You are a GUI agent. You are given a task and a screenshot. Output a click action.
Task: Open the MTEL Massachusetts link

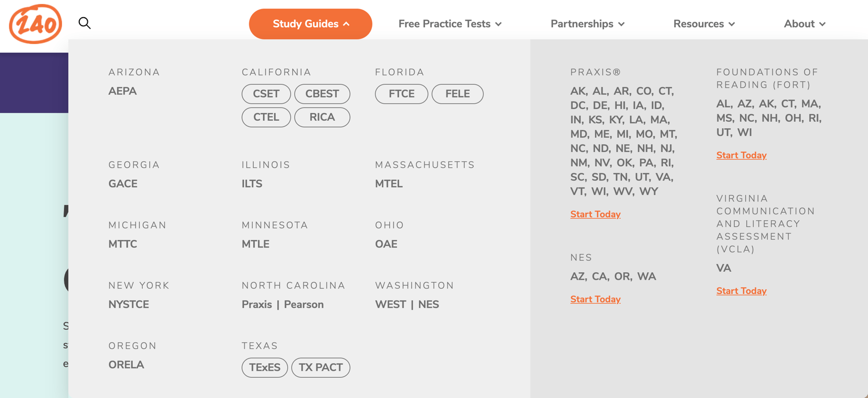[389, 184]
